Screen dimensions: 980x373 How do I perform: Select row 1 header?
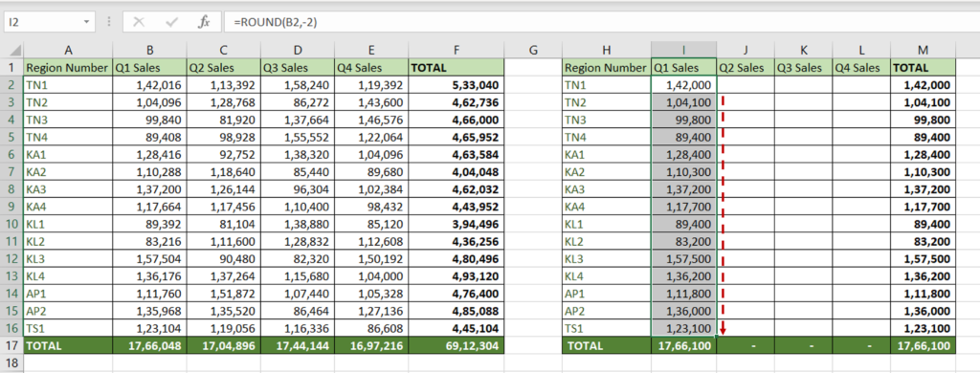pyautogui.click(x=11, y=68)
